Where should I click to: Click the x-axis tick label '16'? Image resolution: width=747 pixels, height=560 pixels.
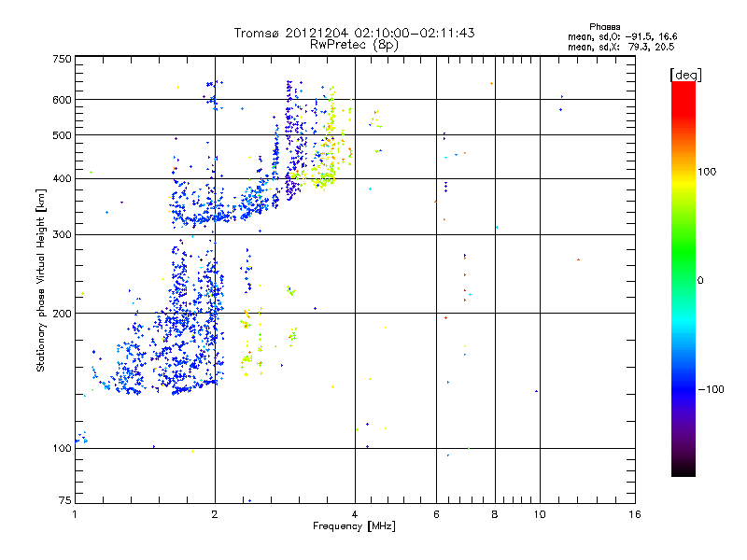tap(635, 514)
